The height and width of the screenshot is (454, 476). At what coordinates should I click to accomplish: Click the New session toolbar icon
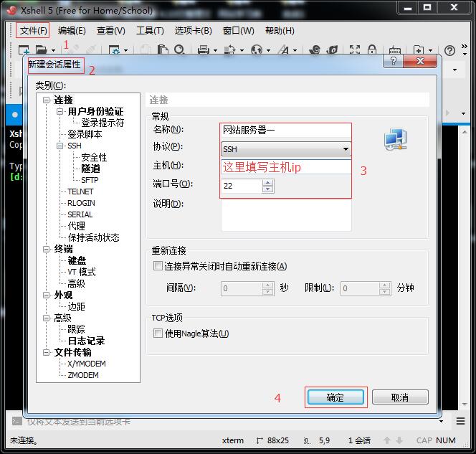pyautogui.click(x=24, y=49)
